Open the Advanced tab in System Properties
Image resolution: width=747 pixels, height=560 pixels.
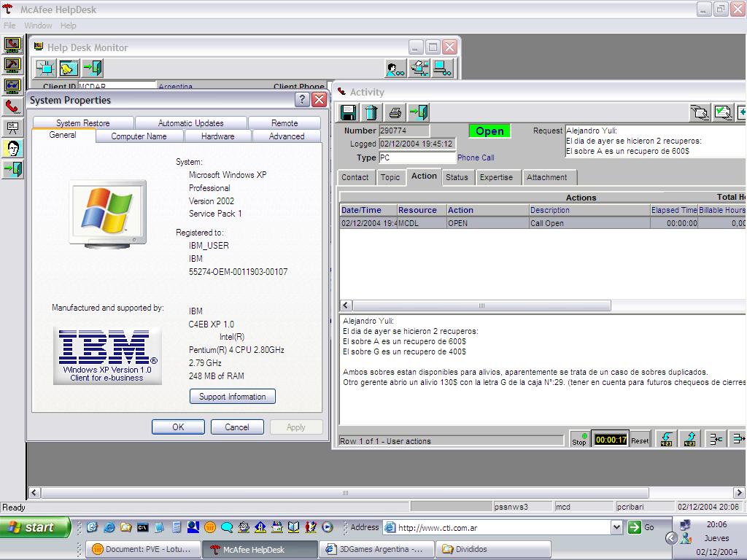[x=286, y=136]
